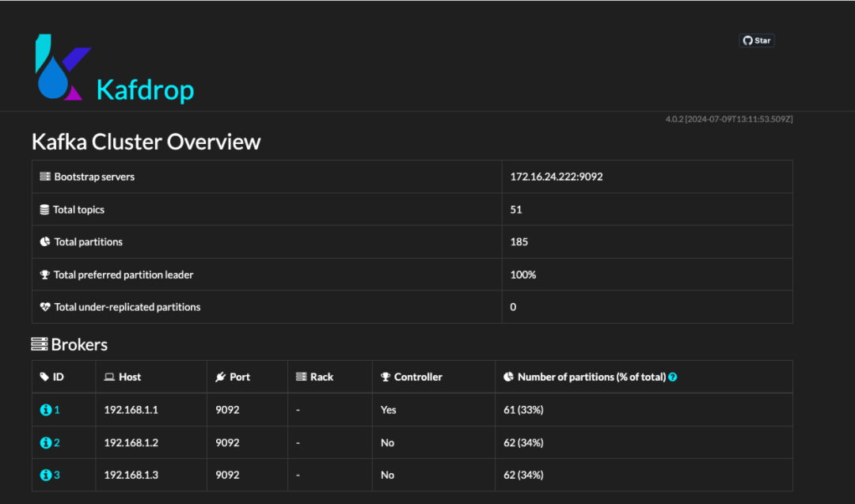855x504 pixels.
Task: Click the Controller value Yes for broker 1
Action: click(388, 410)
